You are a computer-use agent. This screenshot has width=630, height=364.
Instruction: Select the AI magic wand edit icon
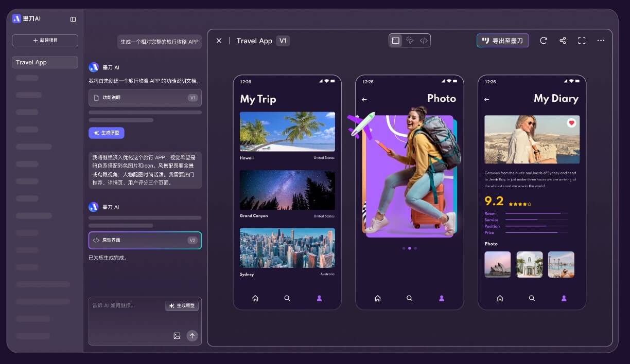[409, 40]
